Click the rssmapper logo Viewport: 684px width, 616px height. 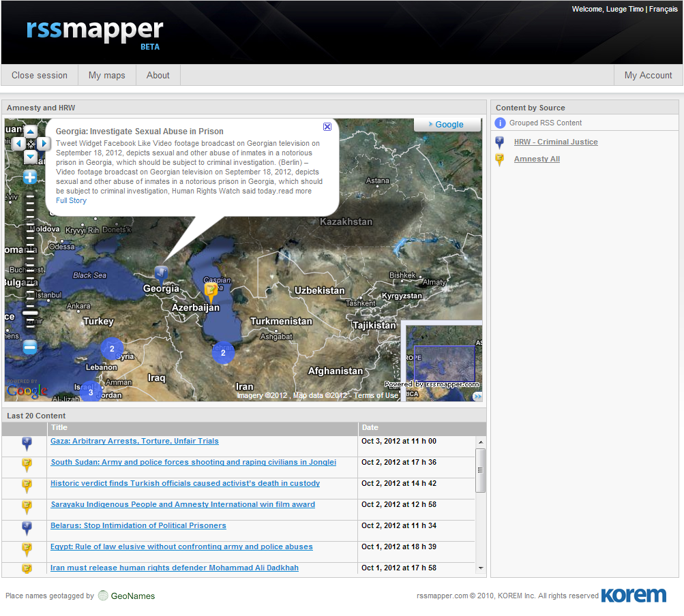[x=95, y=34]
